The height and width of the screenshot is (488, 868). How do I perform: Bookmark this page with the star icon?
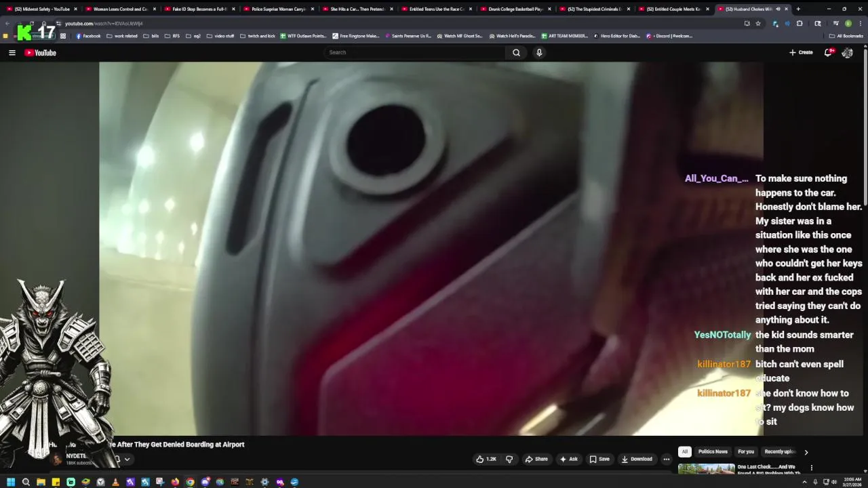[758, 23]
